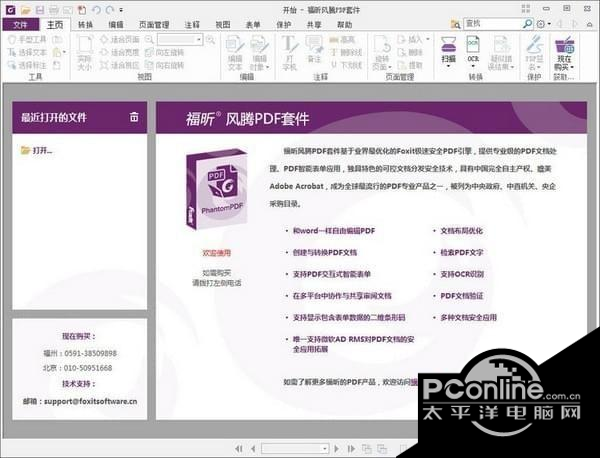This screenshot has width=600, height=458.
Task: Open the 扫描 scan dropdown
Action: pos(448,52)
